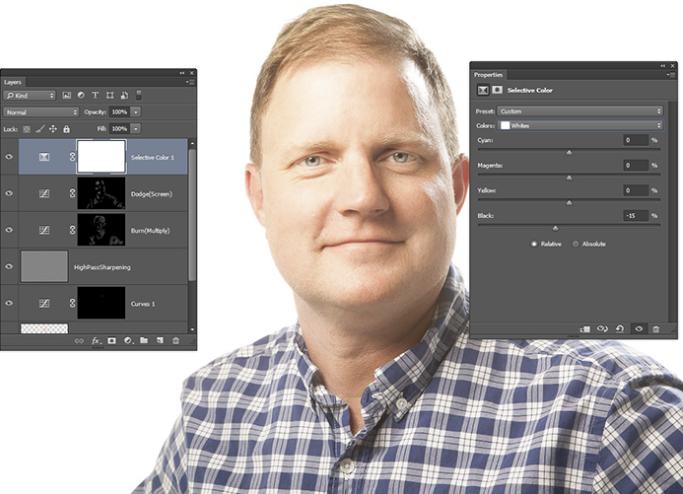This screenshot has width=683, height=494.
Task: Delete adjustment layer trash icon in Properties
Action: 656,329
